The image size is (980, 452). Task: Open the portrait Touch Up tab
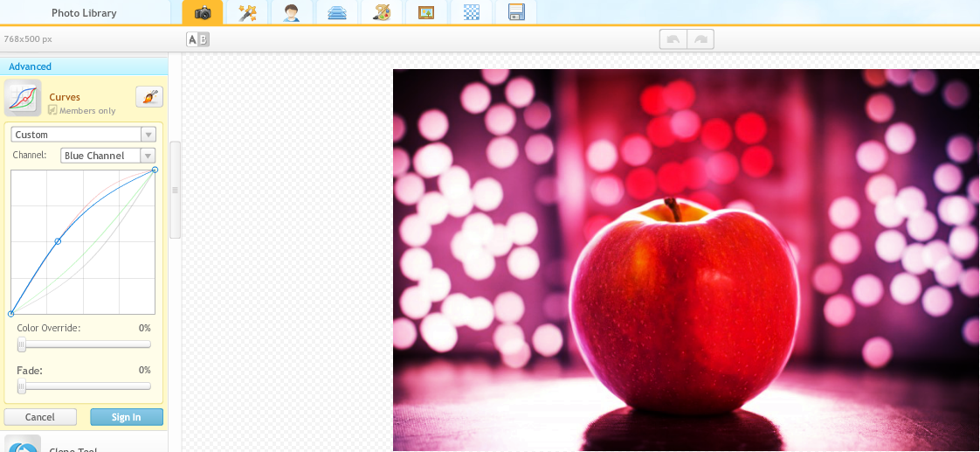point(293,12)
